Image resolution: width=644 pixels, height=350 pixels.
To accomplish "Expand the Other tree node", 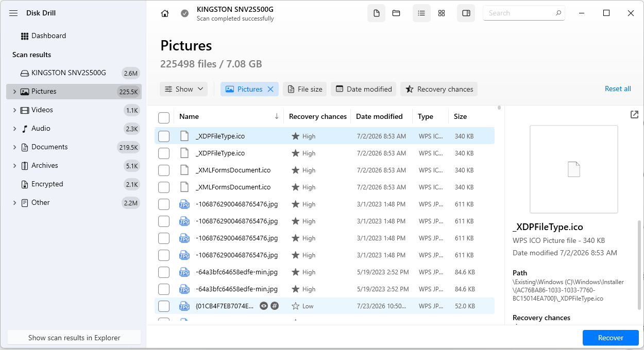I will tap(14, 203).
